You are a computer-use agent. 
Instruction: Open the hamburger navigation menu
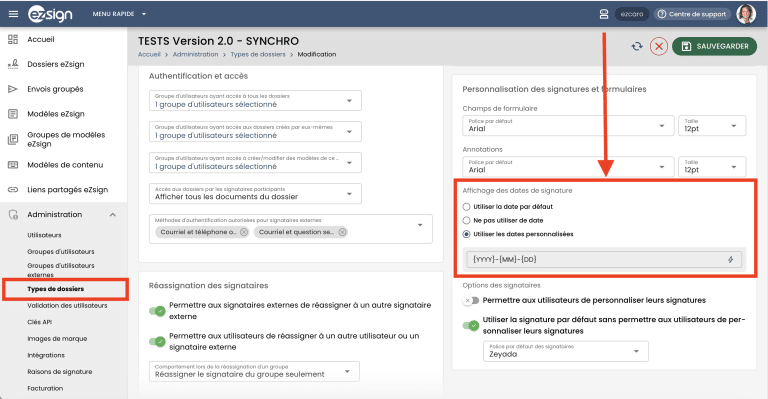tap(13, 14)
